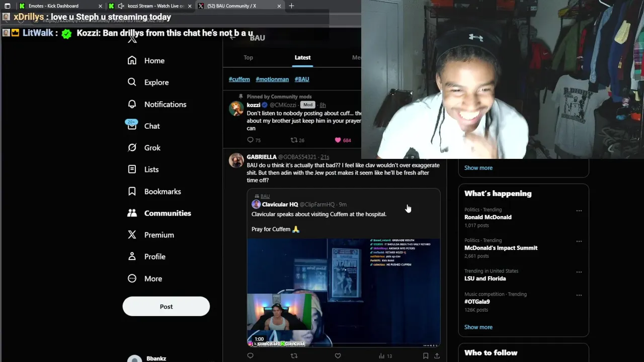Bookmark GABRIELLA's post
Viewport: 644px width, 362px height.
click(x=425, y=356)
